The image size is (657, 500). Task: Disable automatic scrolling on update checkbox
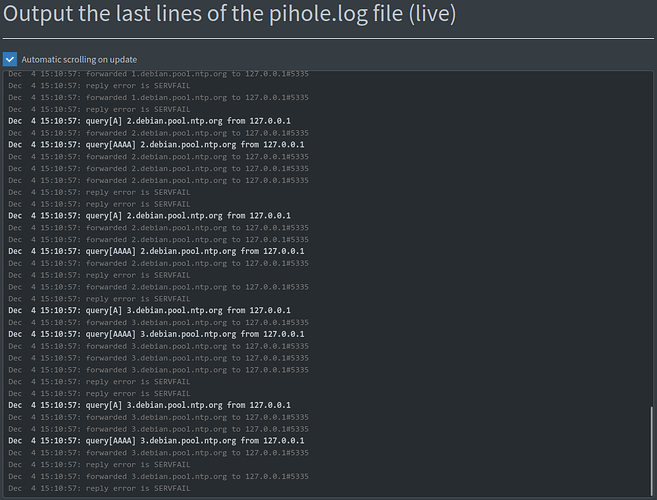(10, 59)
